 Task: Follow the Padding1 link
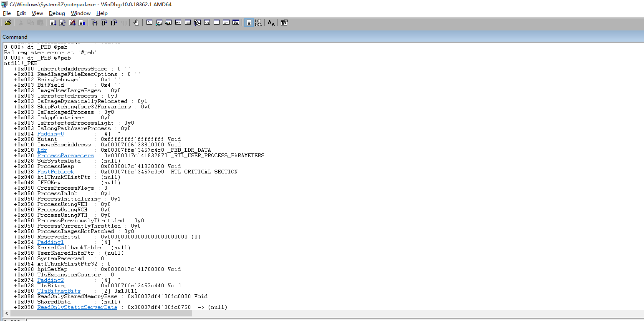point(51,242)
